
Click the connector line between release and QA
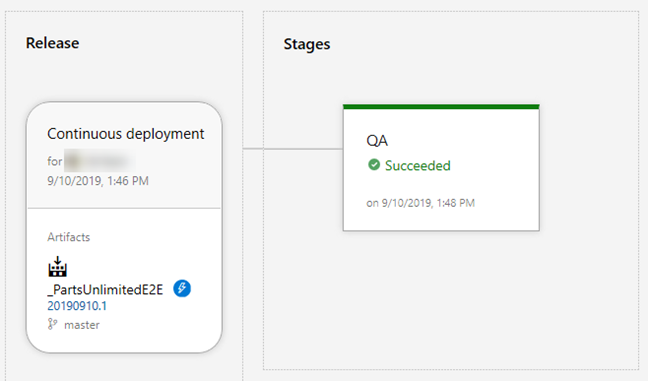tap(293, 148)
